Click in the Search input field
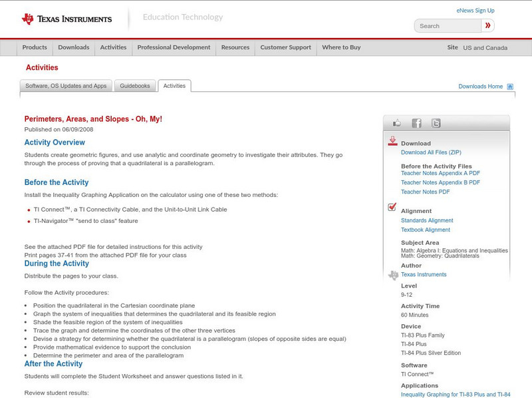The height and width of the screenshot is (398, 532). (x=446, y=26)
